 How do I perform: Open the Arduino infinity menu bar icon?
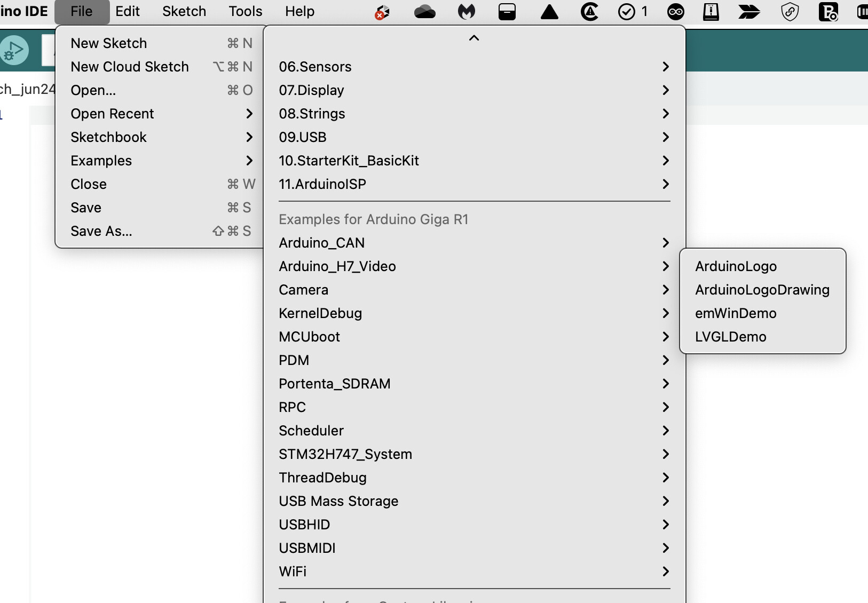click(676, 12)
